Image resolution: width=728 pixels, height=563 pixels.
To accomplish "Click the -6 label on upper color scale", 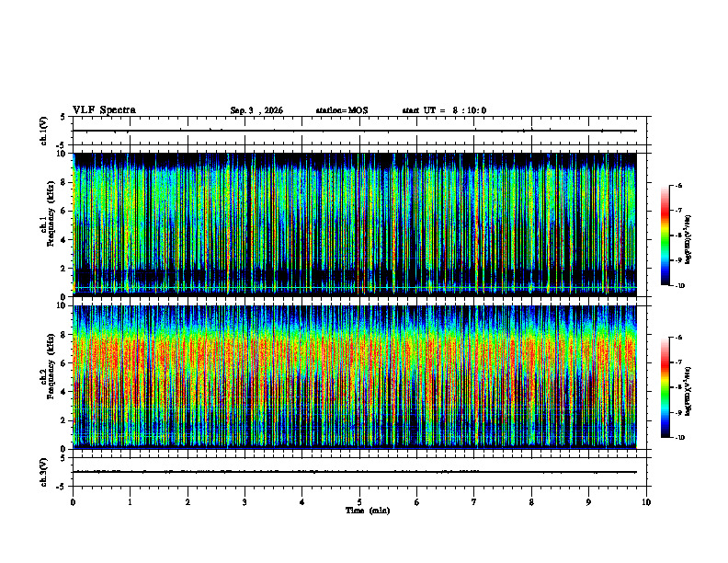I will click(678, 185).
